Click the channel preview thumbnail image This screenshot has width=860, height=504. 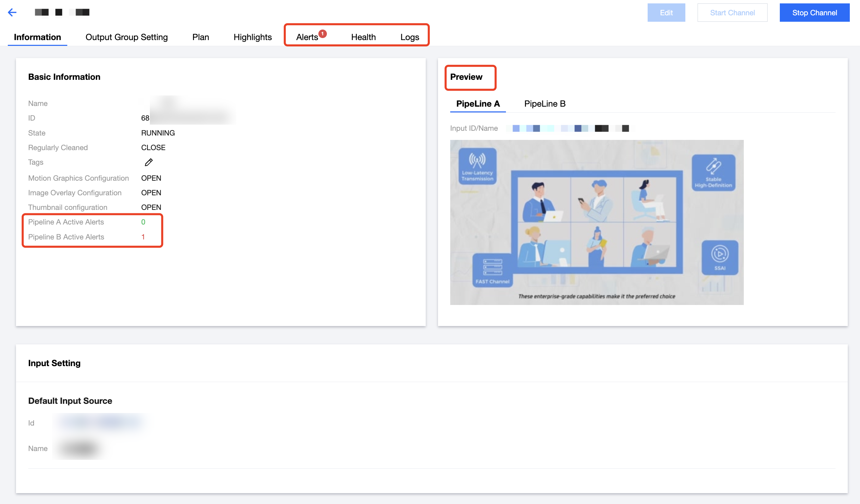[596, 222]
